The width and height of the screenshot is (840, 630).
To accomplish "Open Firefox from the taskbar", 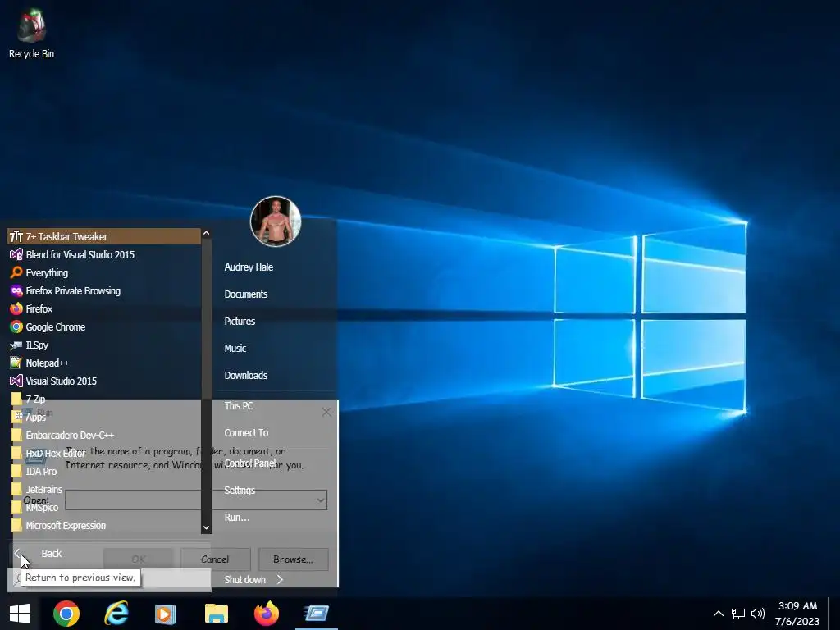I will click(267, 614).
